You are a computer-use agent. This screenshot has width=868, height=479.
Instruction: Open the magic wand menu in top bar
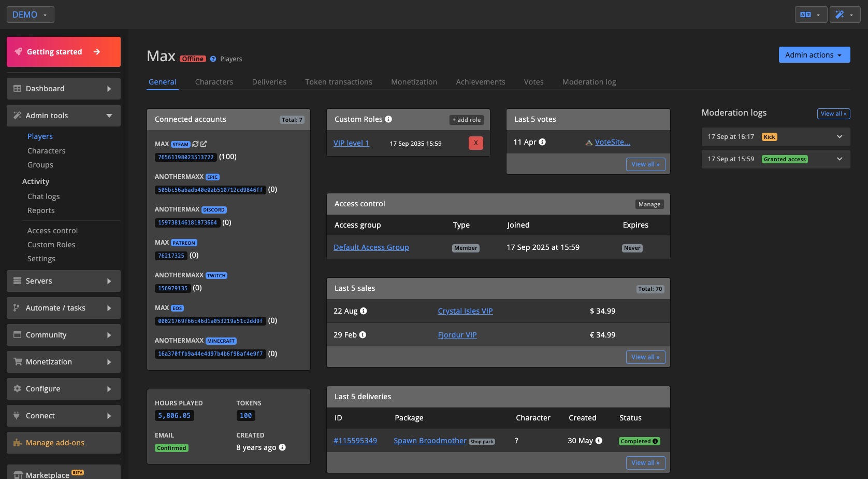click(x=844, y=15)
